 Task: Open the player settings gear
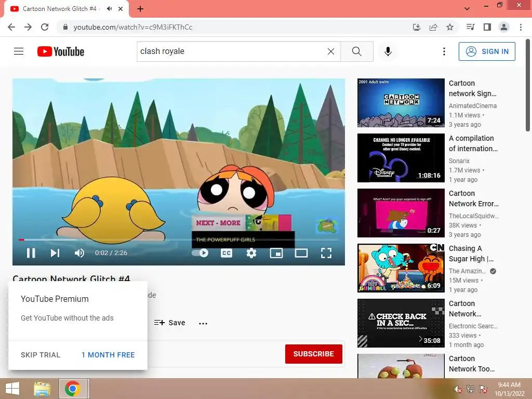pos(251,253)
